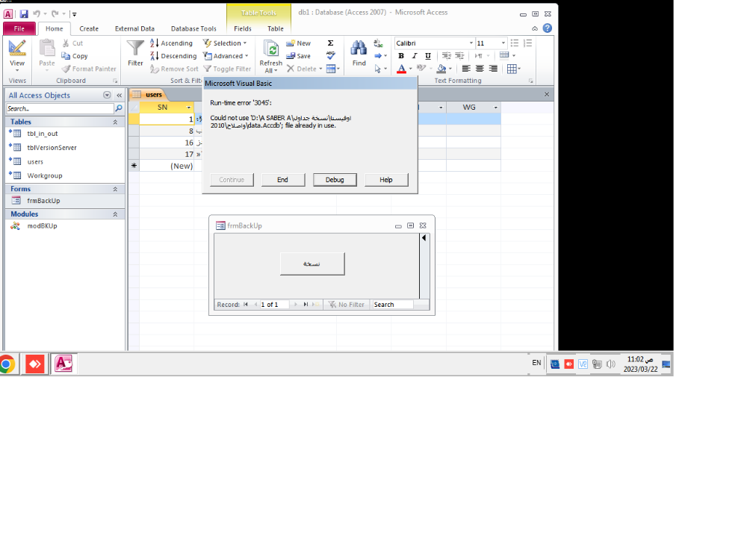Switch to the Table tab
The image size is (747, 560).
point(276,28)
